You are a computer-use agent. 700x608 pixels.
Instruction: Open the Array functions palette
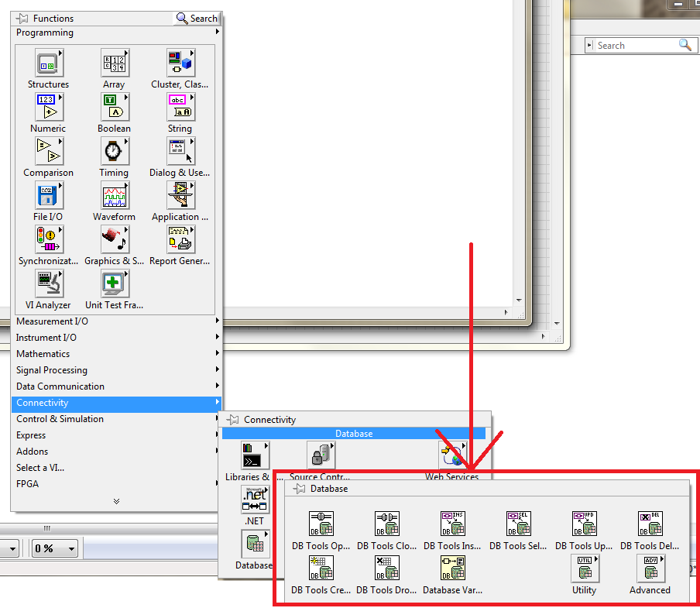[x=115, y=63]
